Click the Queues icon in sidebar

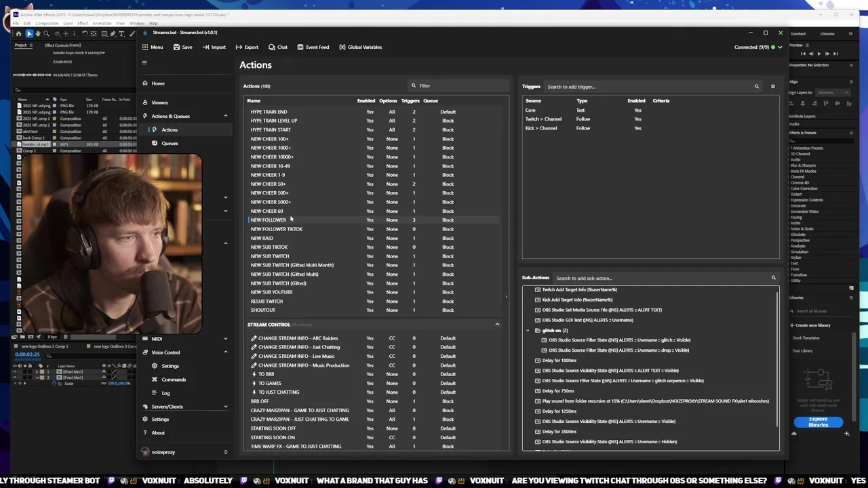click(x=155, y=143)
